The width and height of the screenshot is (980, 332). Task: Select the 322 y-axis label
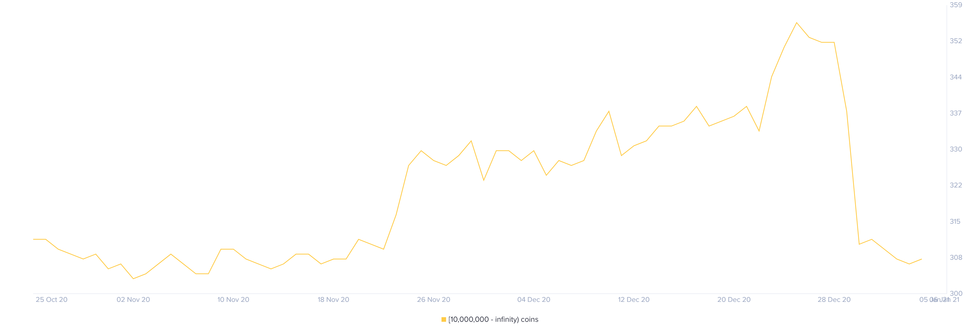click(x=956, y=185)
